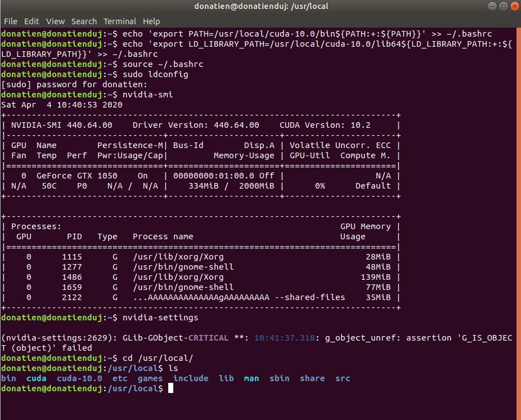The width and height of the screenshot is (521, 420).
Task: Close the terminal window
Action: (x=515, y=6)
